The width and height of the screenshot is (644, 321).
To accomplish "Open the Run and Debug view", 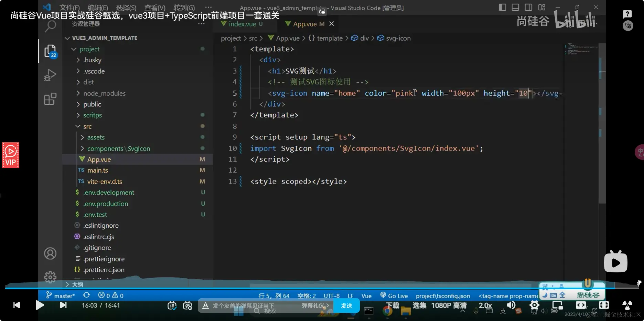I will click(50, 75).
